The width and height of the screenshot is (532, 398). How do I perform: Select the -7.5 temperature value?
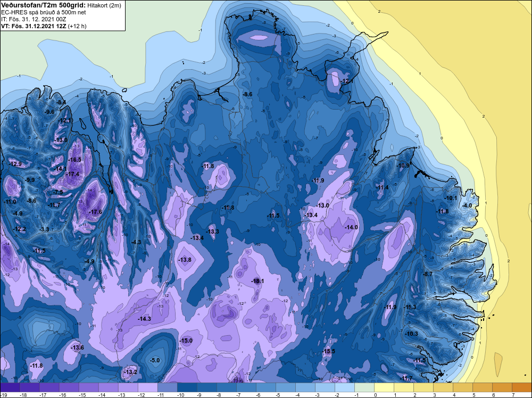click(59, 193)
